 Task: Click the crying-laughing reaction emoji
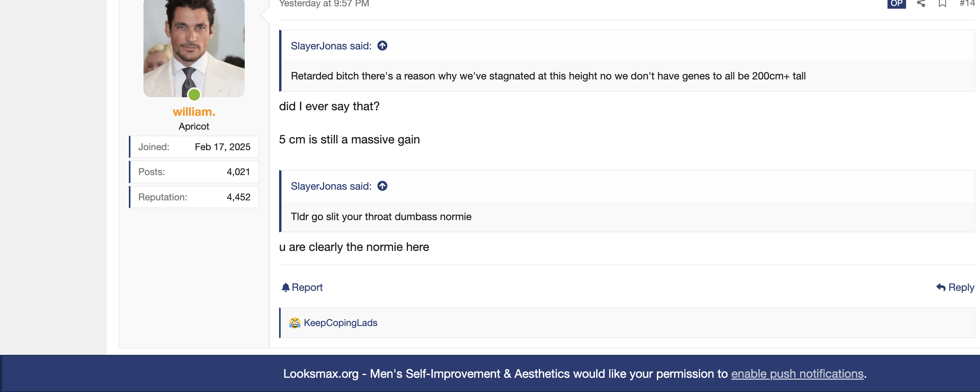coord(295,323)
